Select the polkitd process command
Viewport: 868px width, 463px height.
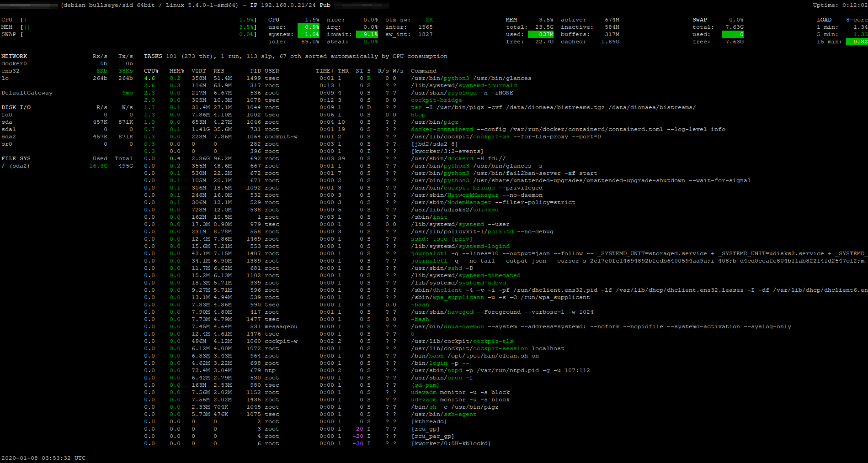coord(482,231)
